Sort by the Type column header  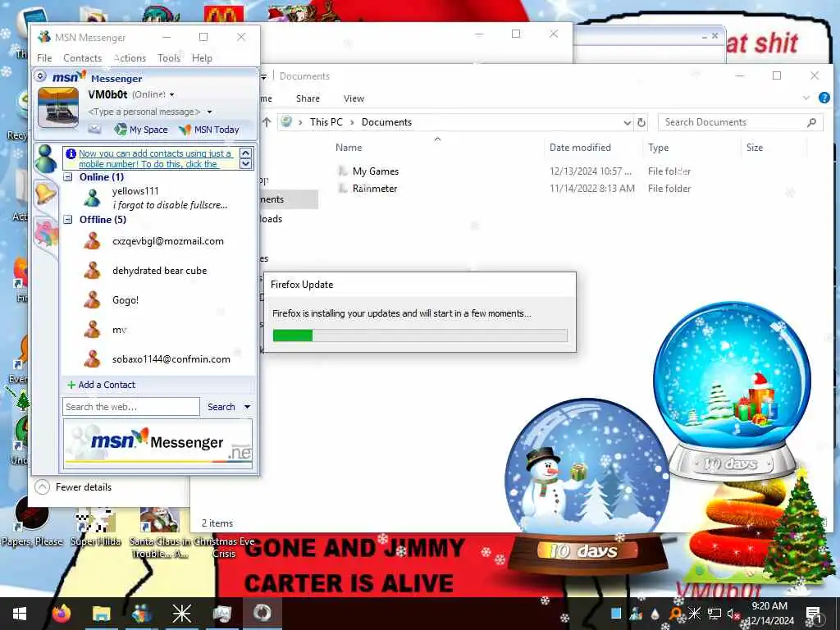point(659,148)
